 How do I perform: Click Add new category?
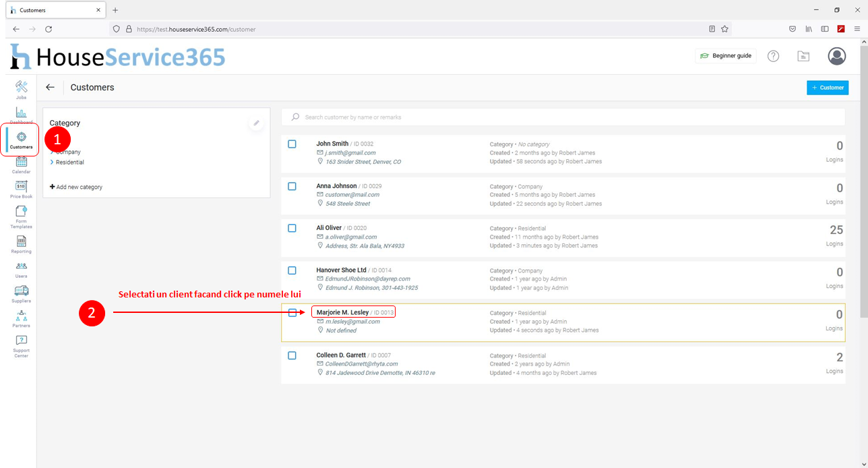tap(76, 187)
